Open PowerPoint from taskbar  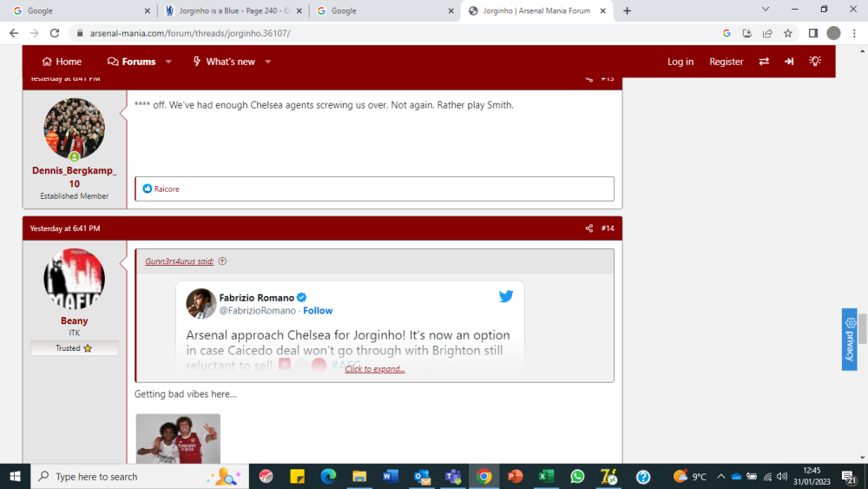[x=515, y=476]
